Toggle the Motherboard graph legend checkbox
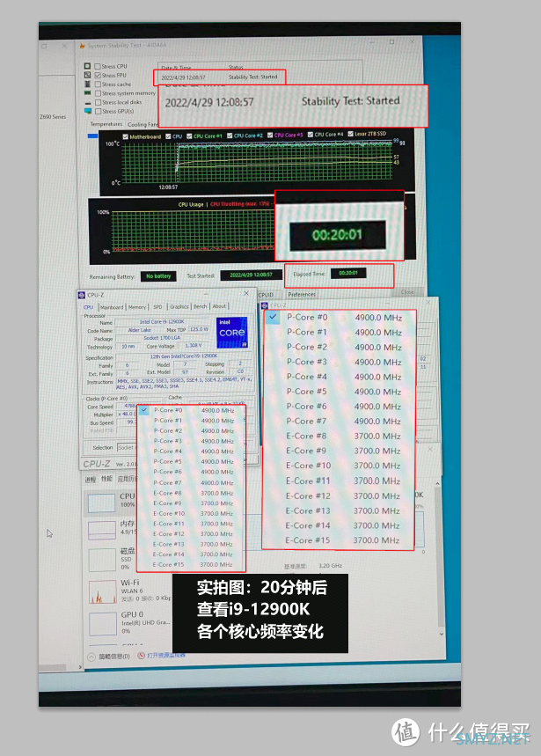 point(125,137)
